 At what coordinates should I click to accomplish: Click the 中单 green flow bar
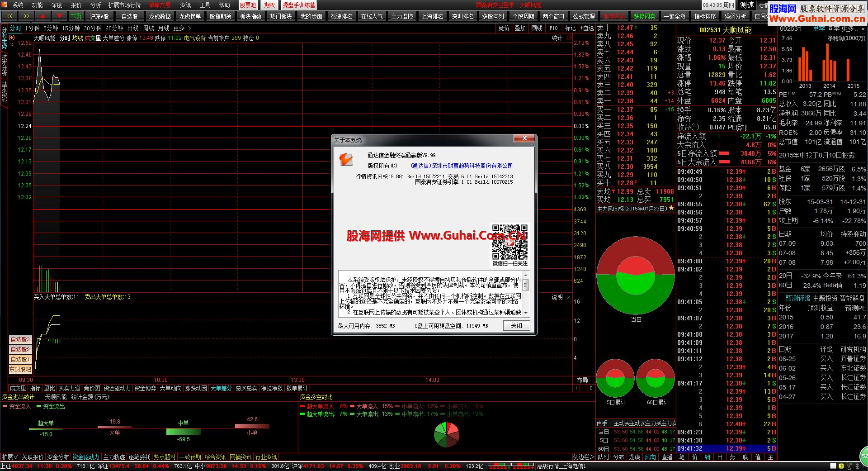183,432
